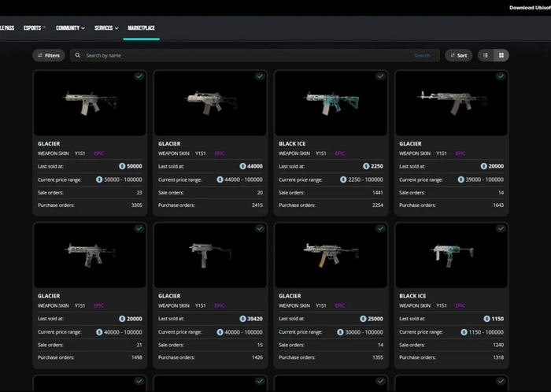Go to the Esports nav item
This screenshot has width=551, height=392.
click(x=32, y=28)
